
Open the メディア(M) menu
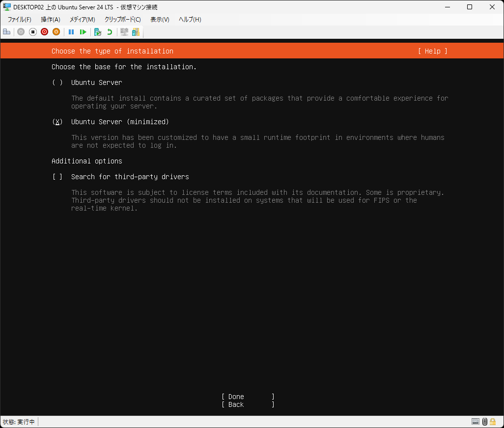pyautogui.click(x=83, y=20)
